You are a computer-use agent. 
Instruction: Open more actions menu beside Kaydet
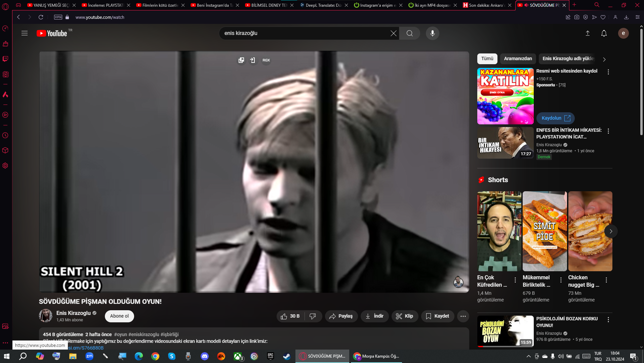[463, 316]
